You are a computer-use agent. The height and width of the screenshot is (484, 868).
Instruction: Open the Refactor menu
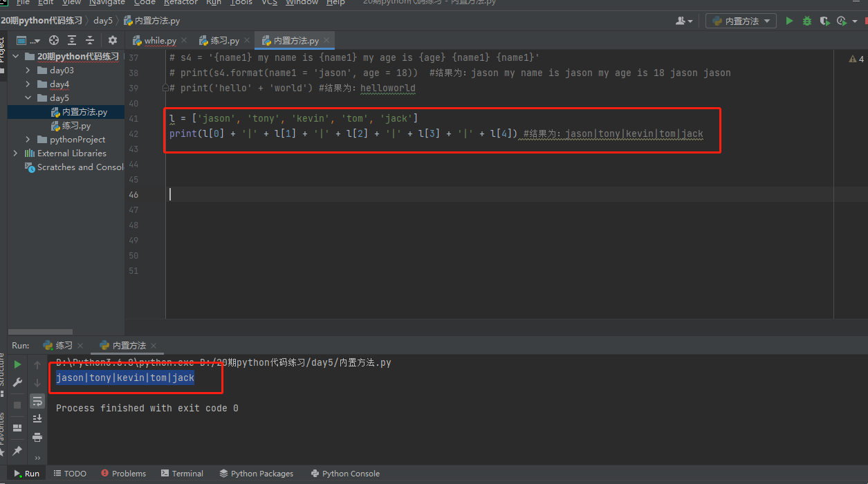[x=181, y=3]
